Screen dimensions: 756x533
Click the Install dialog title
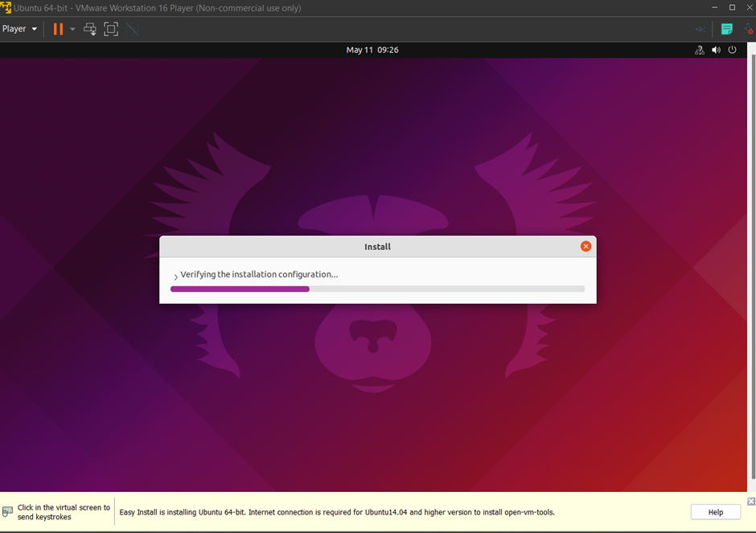(377, 247)
